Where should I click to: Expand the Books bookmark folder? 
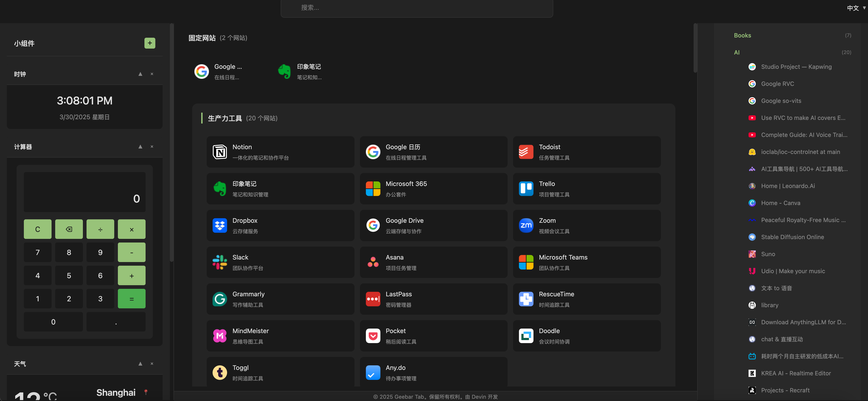click(742, 35)
